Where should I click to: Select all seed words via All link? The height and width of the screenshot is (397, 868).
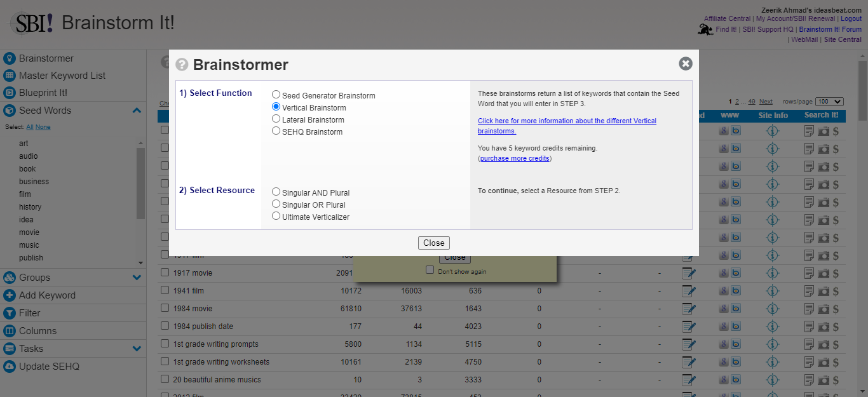tap(29, 127)
